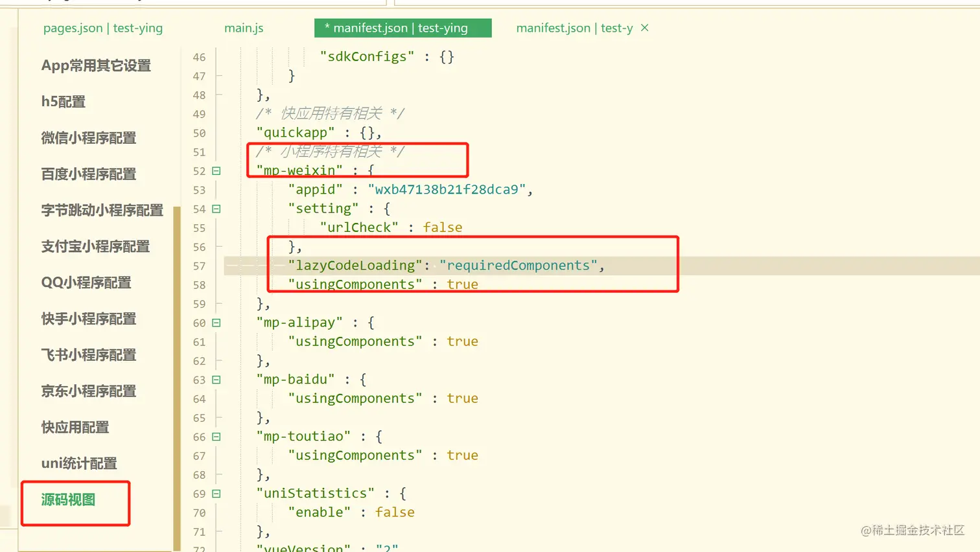Click "usingComponents" under mp-alipay on line 61
Image resolution: width=980 pixels, height=552 pixels.
pyautogui.click(x=355, y=341)
